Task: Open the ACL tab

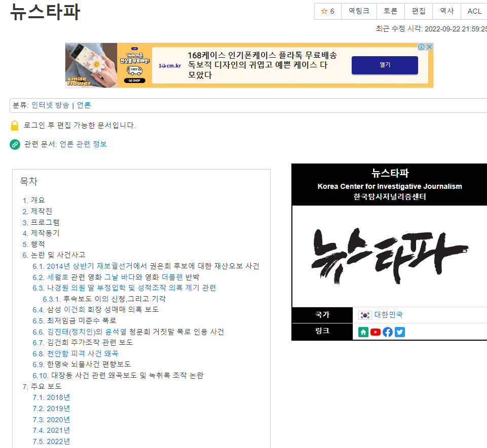Action: coord(474,12)
